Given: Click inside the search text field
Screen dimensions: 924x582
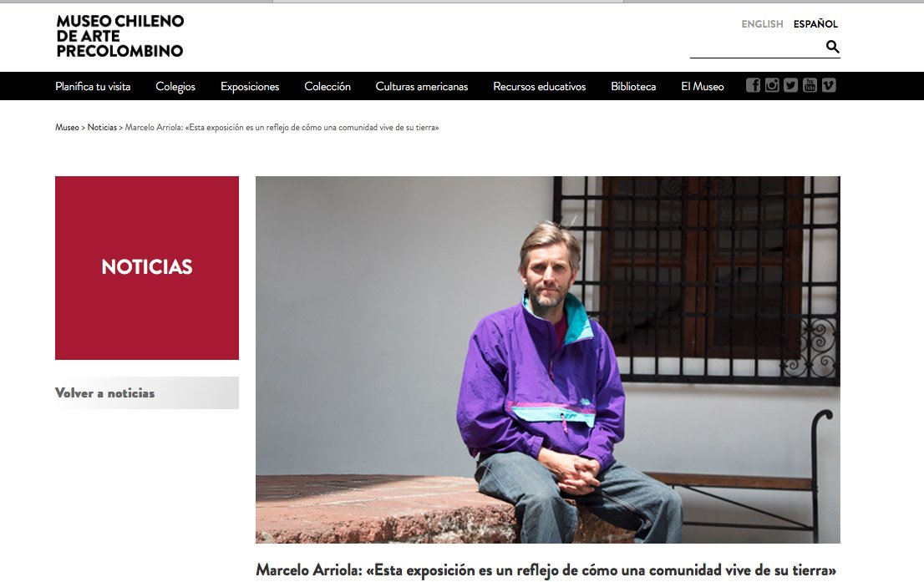Looking at the screenshot, I should tap(757, 47).
